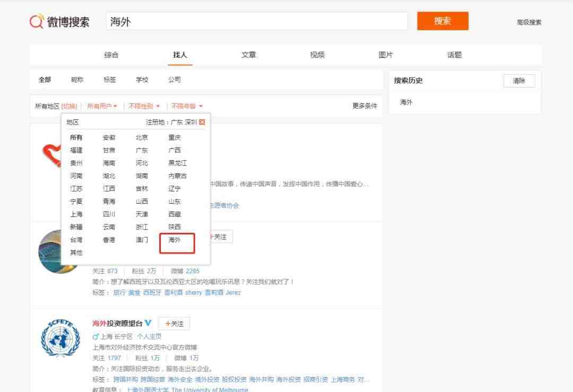
Task: Select 重庆 region
Action: coord(175,137)
